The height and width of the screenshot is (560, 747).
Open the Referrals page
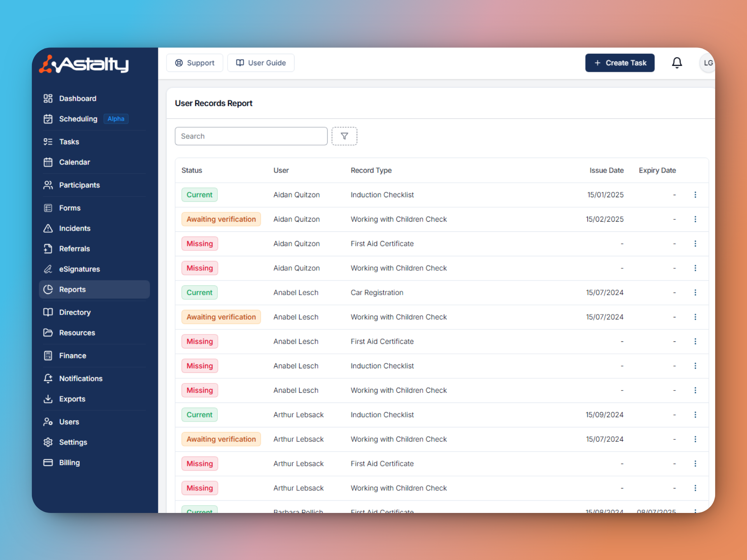[74, 249]
